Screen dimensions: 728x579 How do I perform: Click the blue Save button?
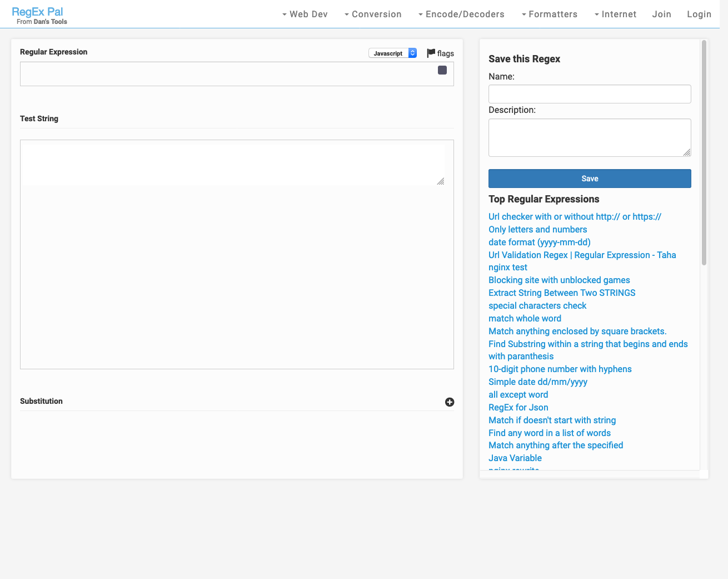coord(590,179)
